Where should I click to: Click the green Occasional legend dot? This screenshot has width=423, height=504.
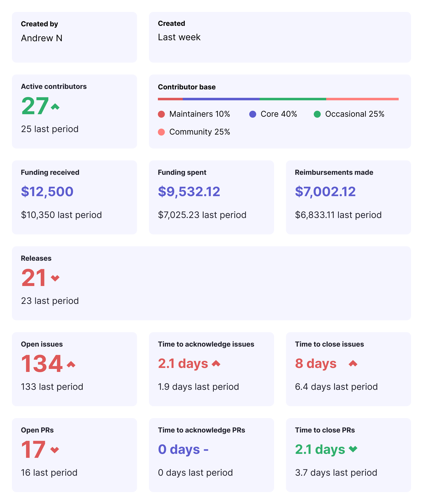tap(317, 114)
